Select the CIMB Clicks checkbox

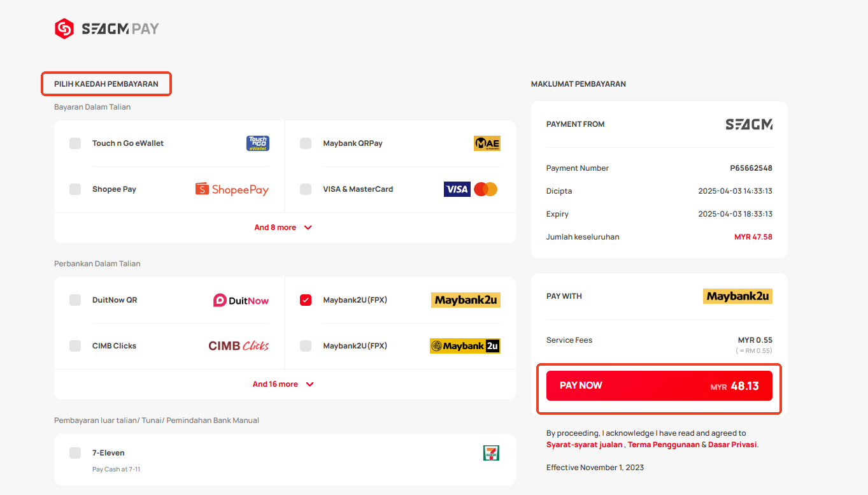pos(75,346)
